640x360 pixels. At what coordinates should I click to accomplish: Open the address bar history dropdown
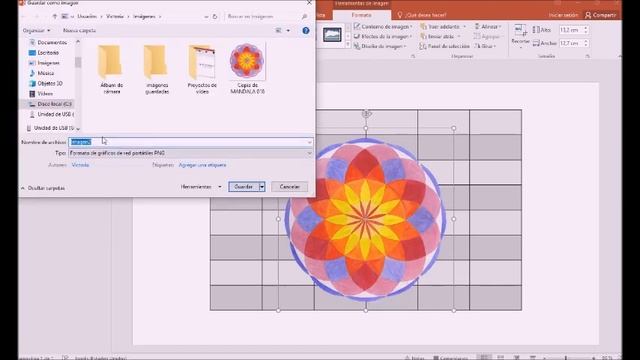pos(206,17)
